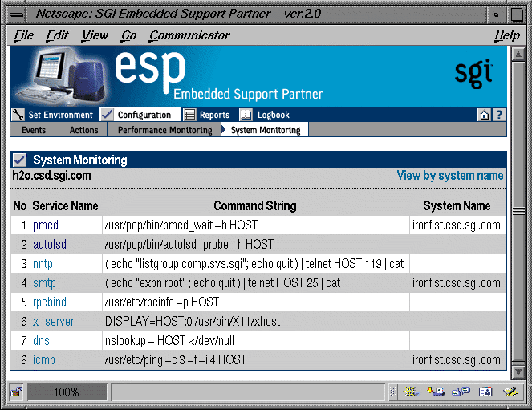Open Address Book icon in status bar
Screen dimensions: 532x410
pyautogui.click(x=485, y=392)
